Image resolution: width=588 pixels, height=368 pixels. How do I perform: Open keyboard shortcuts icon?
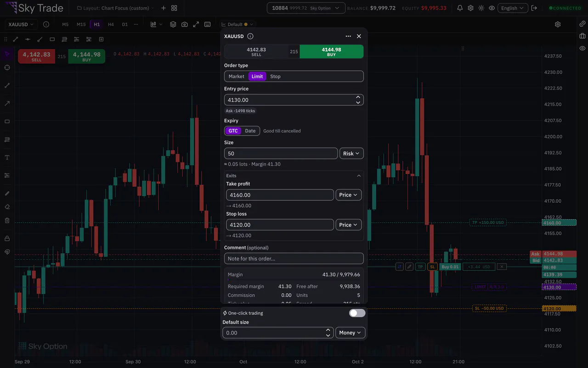pos(207,24)
